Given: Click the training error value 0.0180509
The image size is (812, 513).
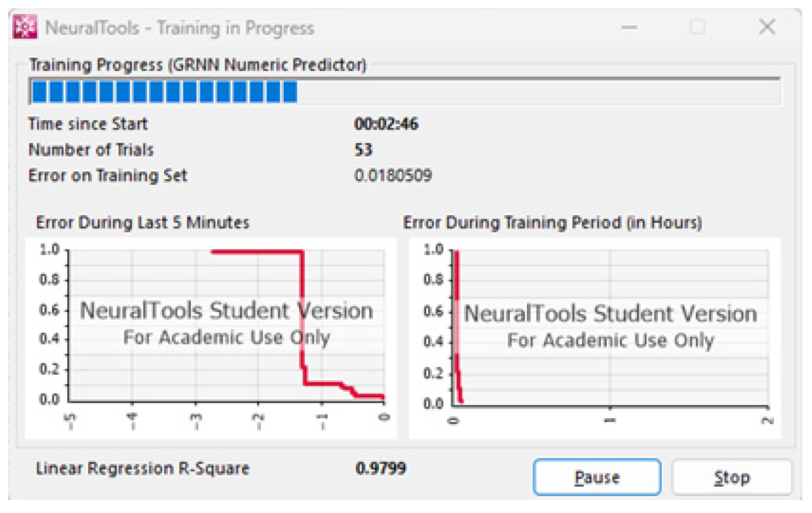Looking at the screenshot, I should tap(393, 175).
